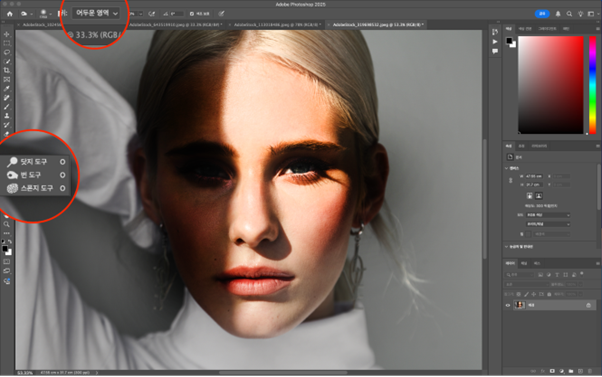Open the Actions panel play icon
Screen dimensions: 602x377
click(x=495, y=41)
